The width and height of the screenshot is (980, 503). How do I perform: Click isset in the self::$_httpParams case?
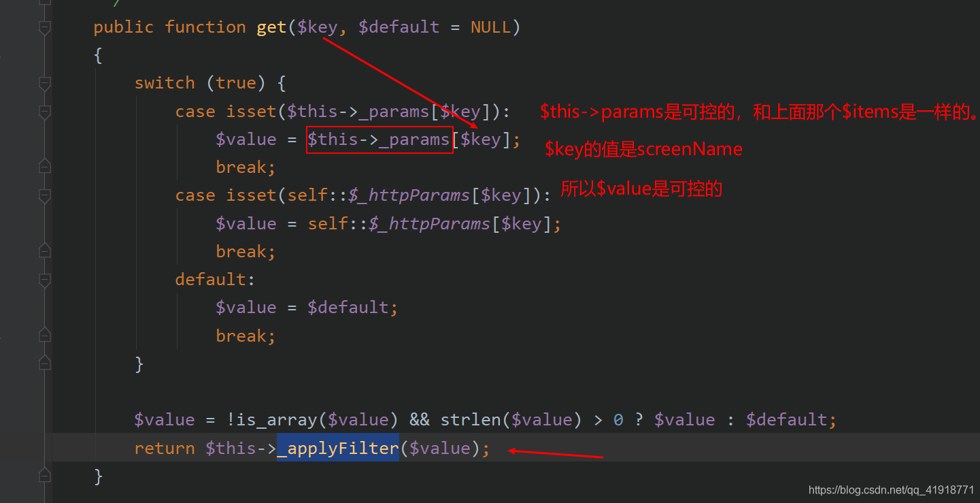pos(251,195)
